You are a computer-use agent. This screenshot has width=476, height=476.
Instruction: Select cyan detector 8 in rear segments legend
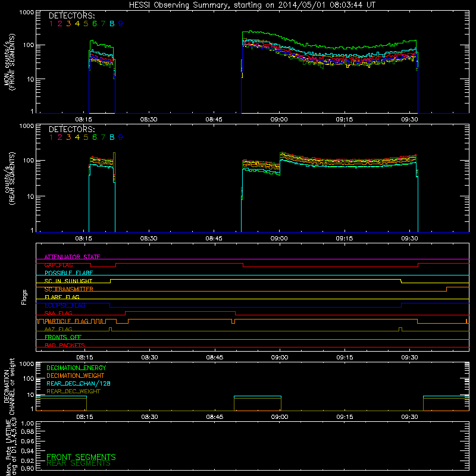(x=112, y=137)
